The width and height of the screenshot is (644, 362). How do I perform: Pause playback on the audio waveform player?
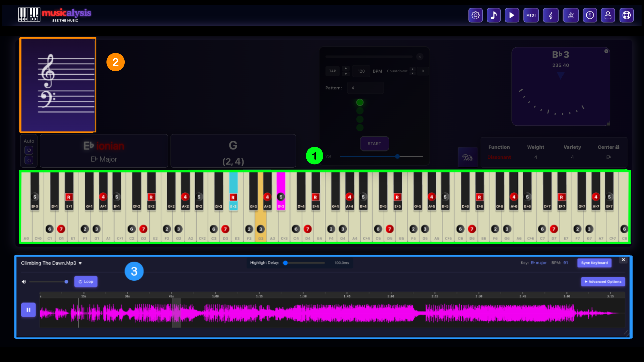point(28,310)
